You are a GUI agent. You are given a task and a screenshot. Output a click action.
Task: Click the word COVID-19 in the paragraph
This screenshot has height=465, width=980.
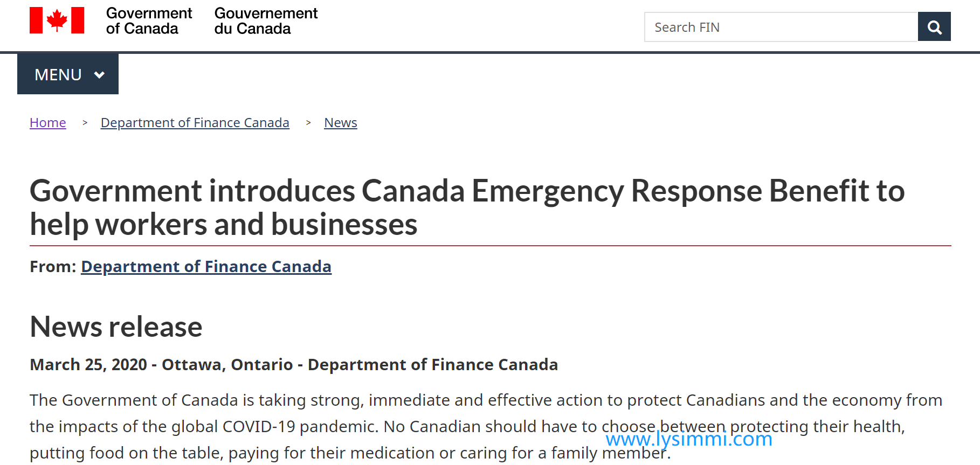point(259,427)
